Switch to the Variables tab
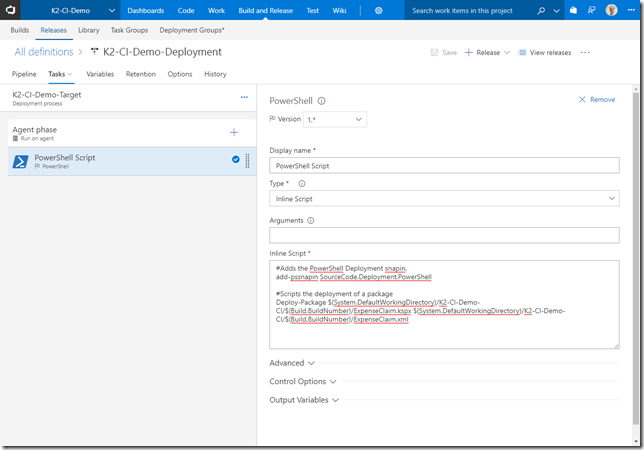 point(100,74)
